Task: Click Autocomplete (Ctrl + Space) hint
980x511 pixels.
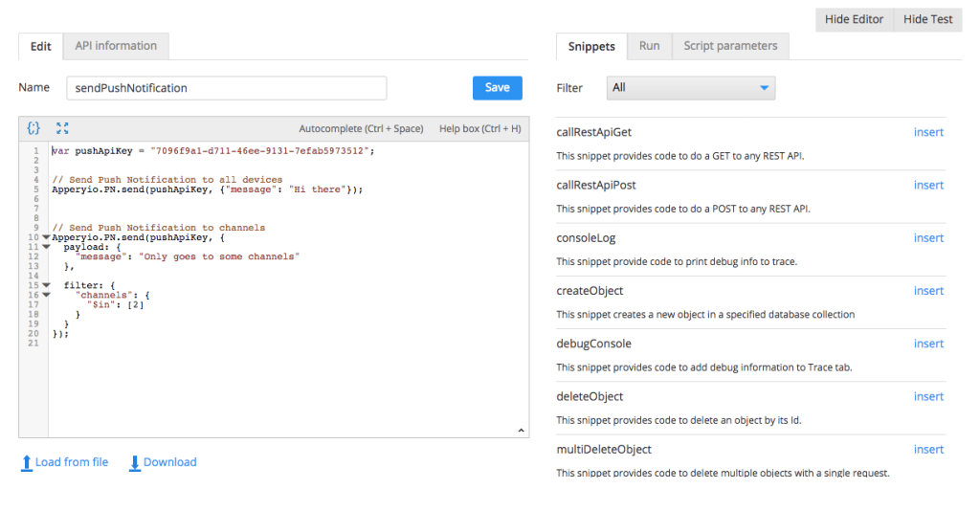Action: [361, 128]
